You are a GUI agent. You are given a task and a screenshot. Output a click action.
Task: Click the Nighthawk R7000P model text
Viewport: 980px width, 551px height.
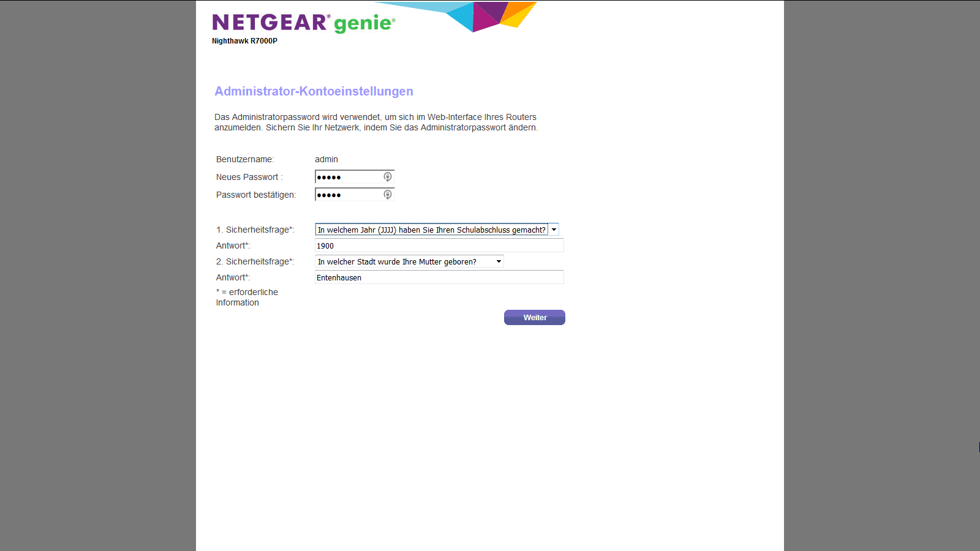pyautogui.click(x=244, y=41)
